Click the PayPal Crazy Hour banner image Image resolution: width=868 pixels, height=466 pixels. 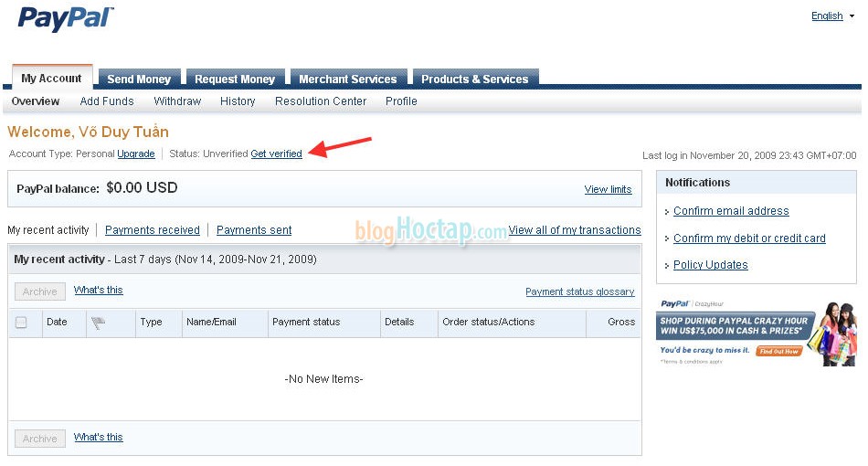pos(757,334)
